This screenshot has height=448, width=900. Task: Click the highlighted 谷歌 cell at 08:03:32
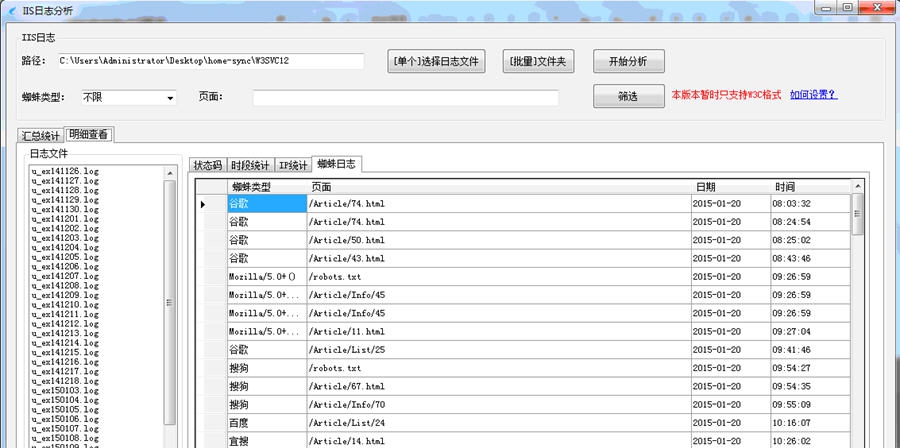tap(267, 204)
